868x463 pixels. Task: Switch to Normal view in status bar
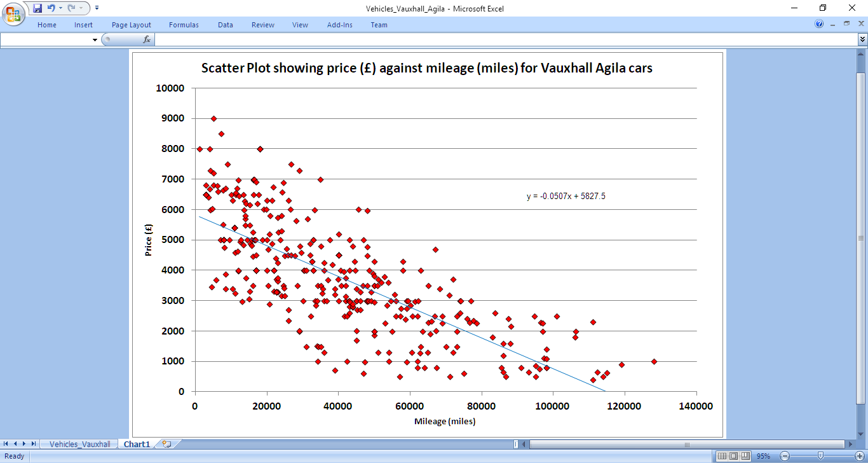pos(721,456)
